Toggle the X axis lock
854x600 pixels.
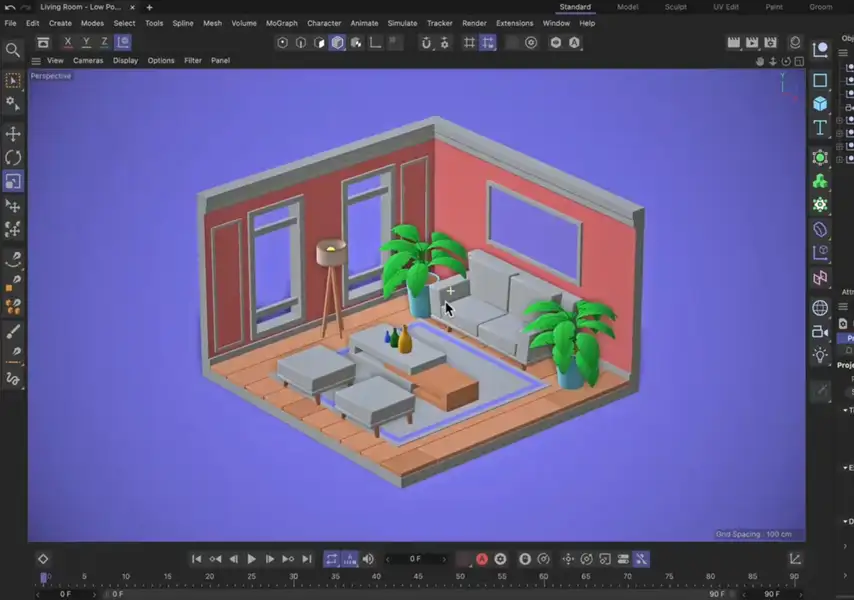(x=67, y=42)
